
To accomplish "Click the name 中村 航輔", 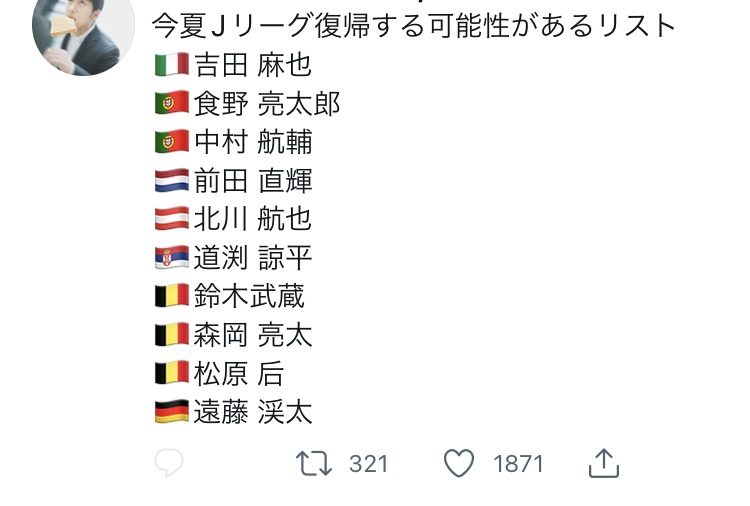I will pos(253,143).
